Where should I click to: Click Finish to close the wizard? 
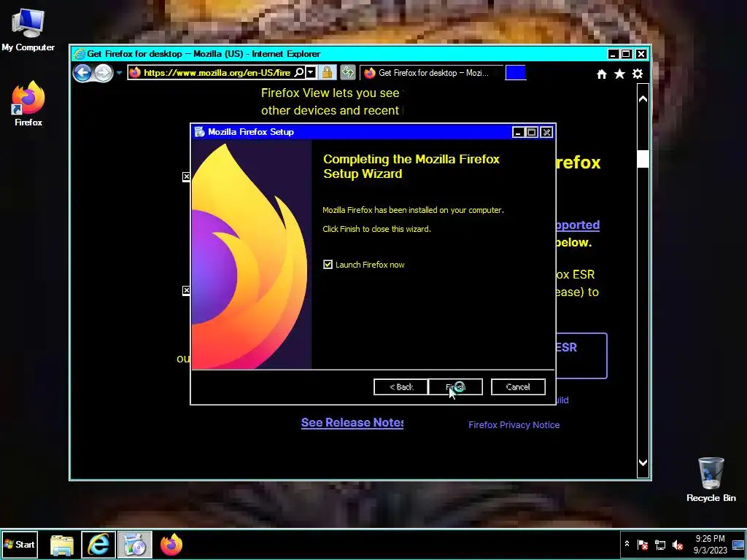pyautogui.click(x=455, y=386)
